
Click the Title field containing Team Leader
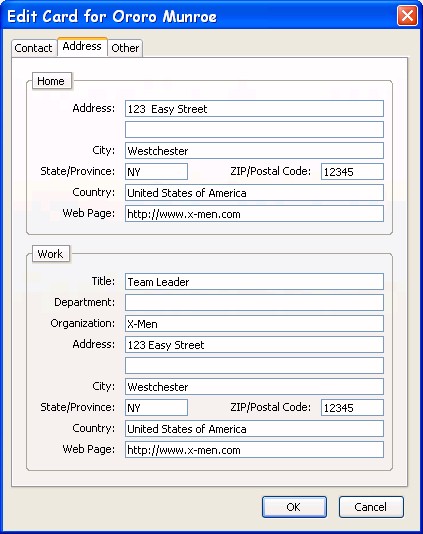254,282
